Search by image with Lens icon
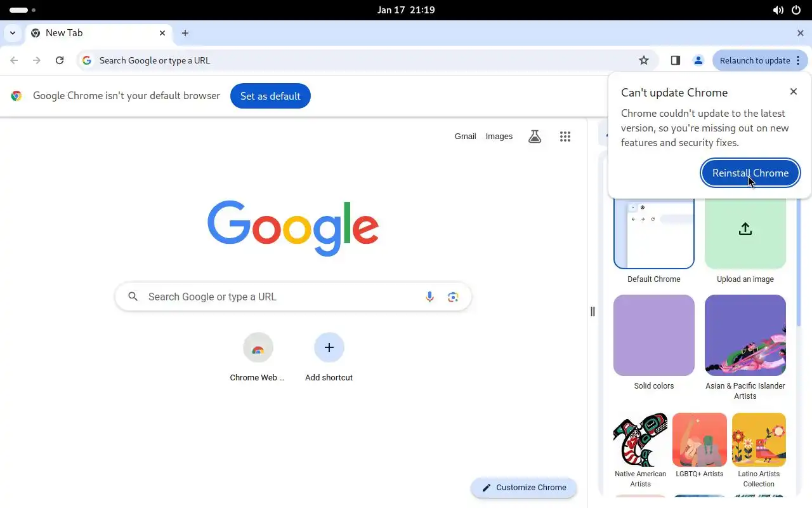The image size is (812, 508). [x=453, y=297]
